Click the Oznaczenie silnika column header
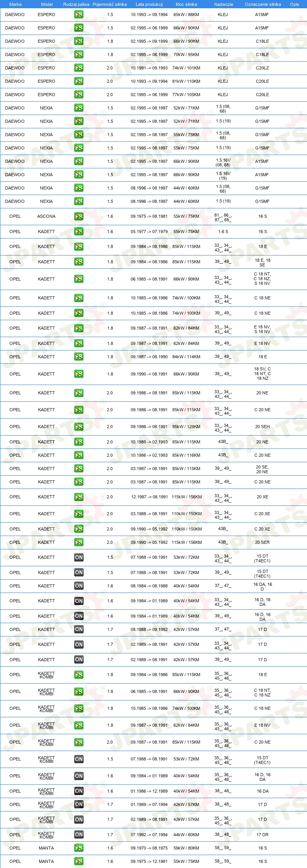 [263, 4]
